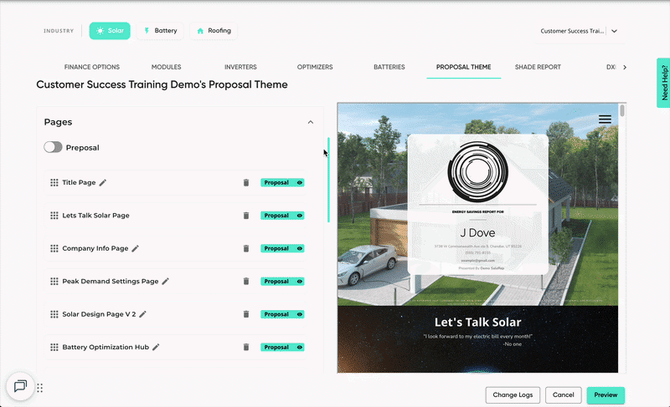The height and width of the screenshot is (407, 670).
Task: Select the Roofing industry
Action: tap(214, 31)
